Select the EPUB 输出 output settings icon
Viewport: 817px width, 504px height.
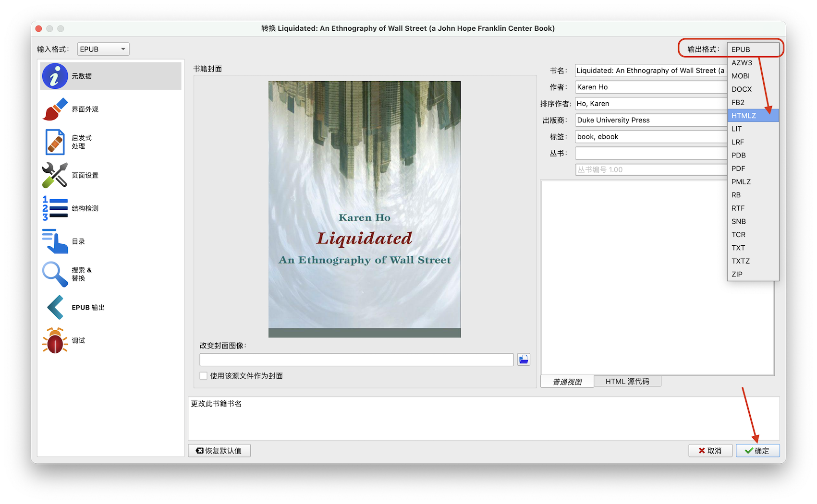(54, 307)
